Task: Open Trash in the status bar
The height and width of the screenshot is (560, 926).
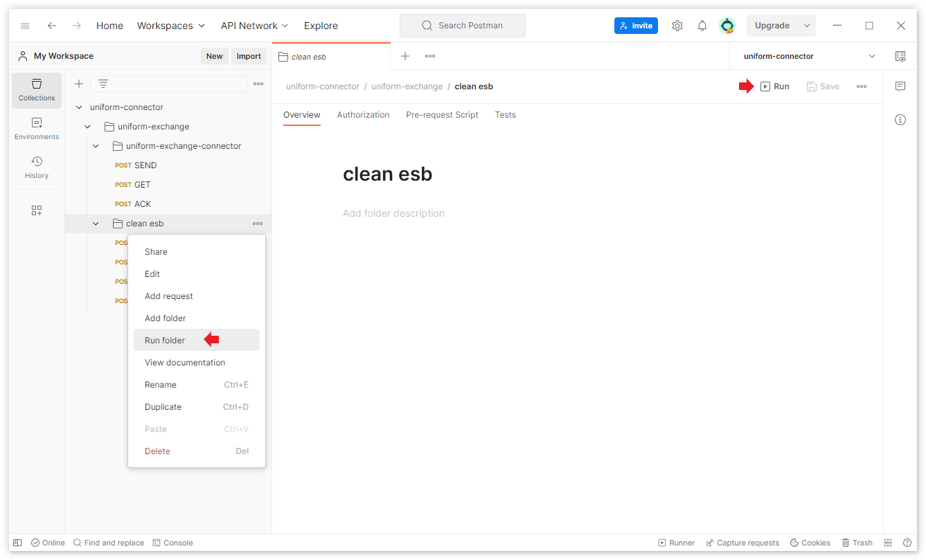Action: click(x=857, y=543)
